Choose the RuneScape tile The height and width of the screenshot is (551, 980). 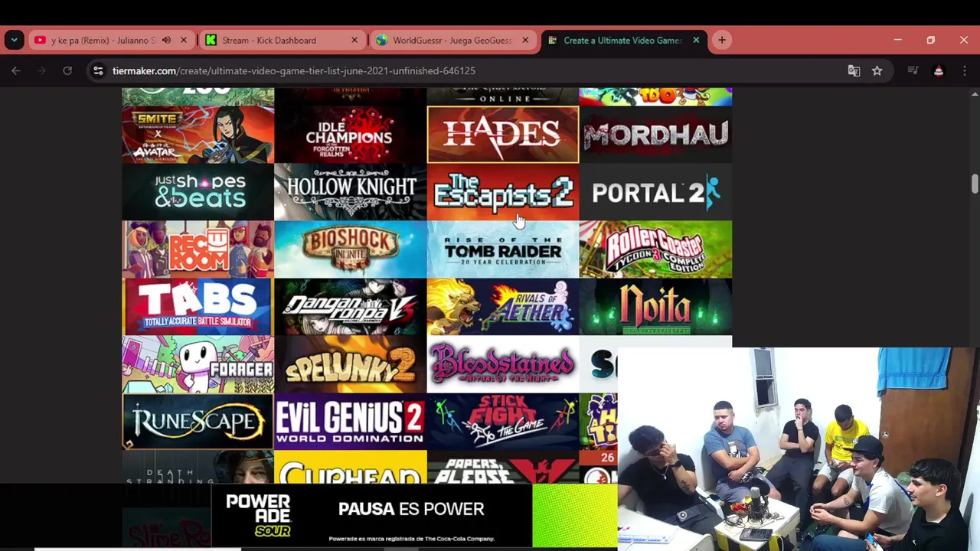198,422
